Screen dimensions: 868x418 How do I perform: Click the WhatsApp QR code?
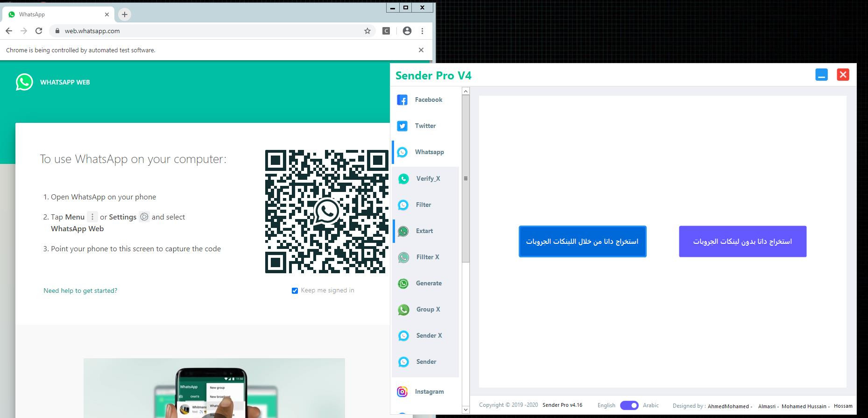(327, 212)
